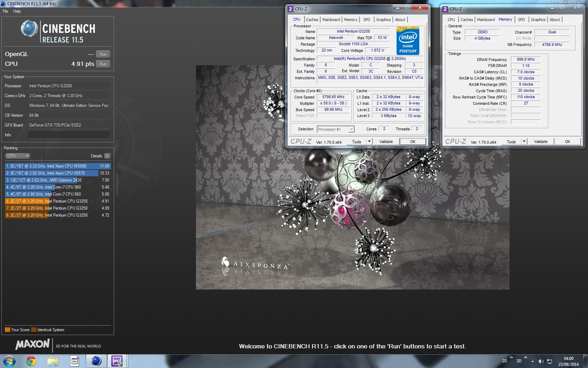Switch to About tab in left CPU-Z
This screenshot has width=588, height=368.
click(400, 20)
